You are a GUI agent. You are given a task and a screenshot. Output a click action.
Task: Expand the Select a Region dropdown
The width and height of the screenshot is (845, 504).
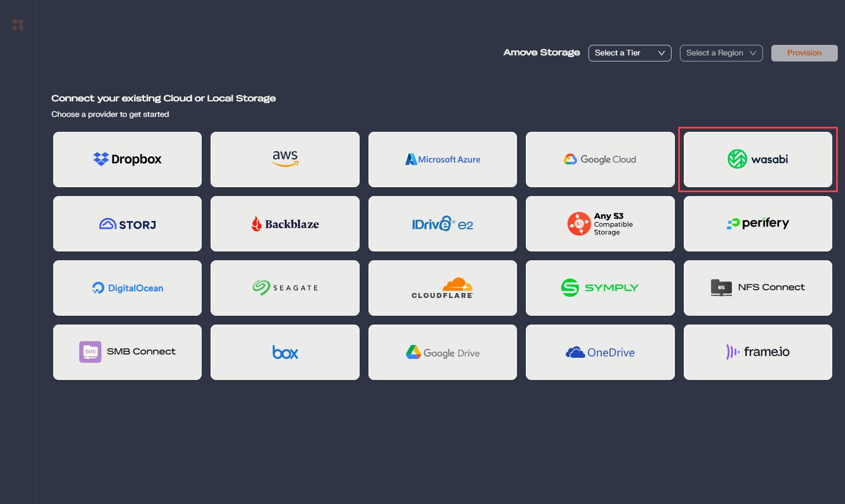(x=721, y=53)
